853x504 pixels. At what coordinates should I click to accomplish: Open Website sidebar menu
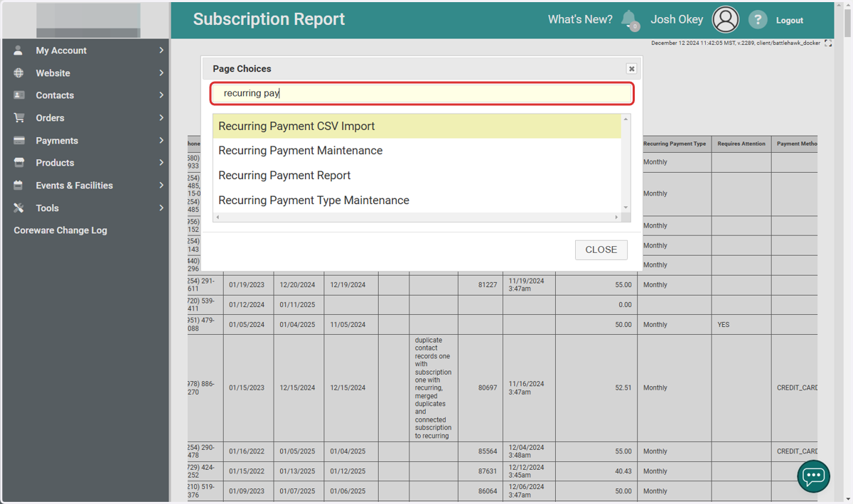pos(85,73)
